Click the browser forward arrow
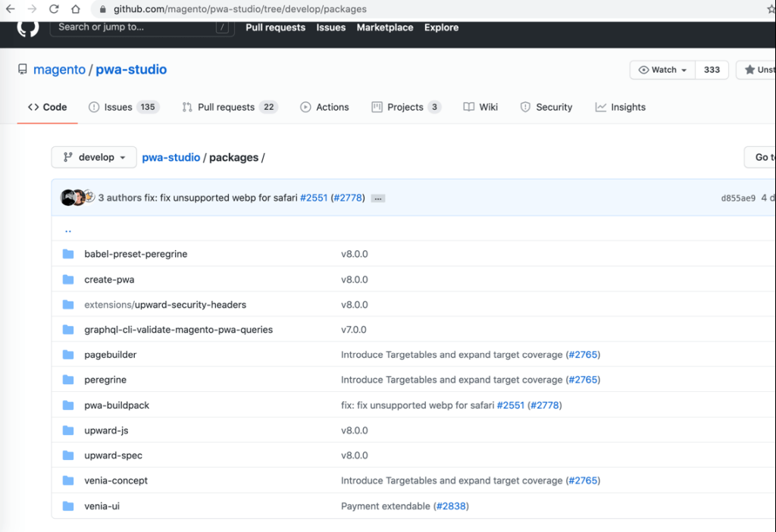 click(x=32, y=9)
